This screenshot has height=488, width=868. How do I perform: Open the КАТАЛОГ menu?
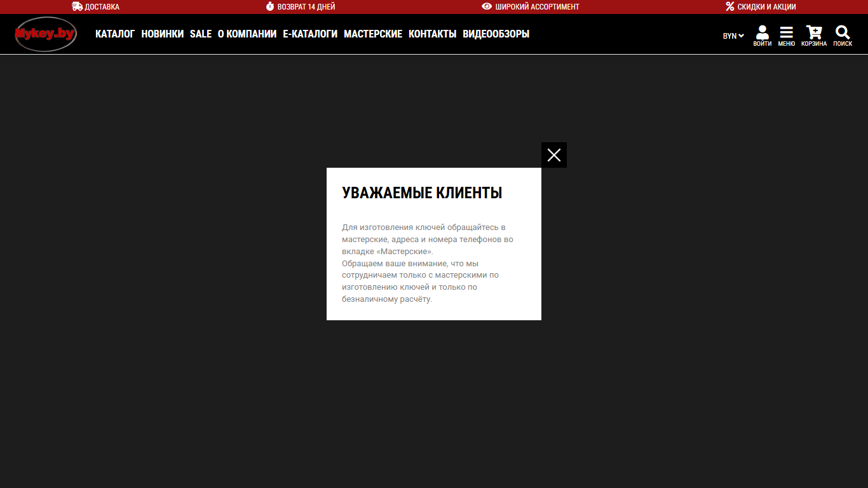[115, 34]
